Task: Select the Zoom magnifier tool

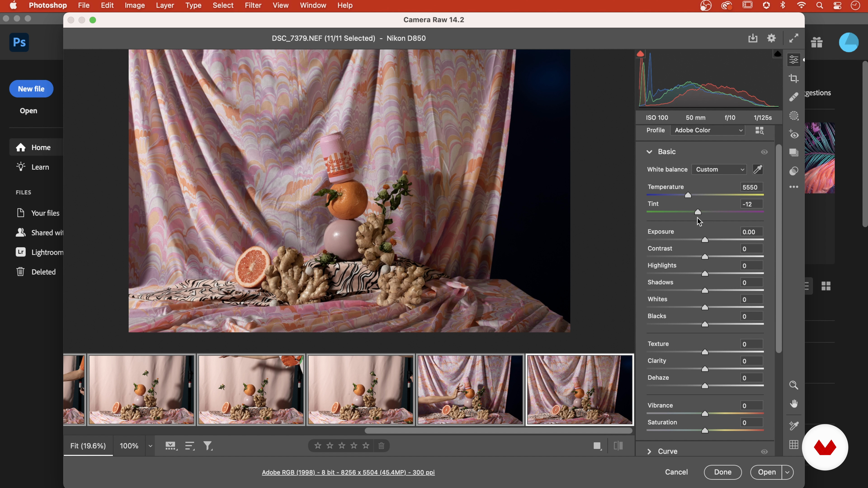Action: click(x=794, y=385)
